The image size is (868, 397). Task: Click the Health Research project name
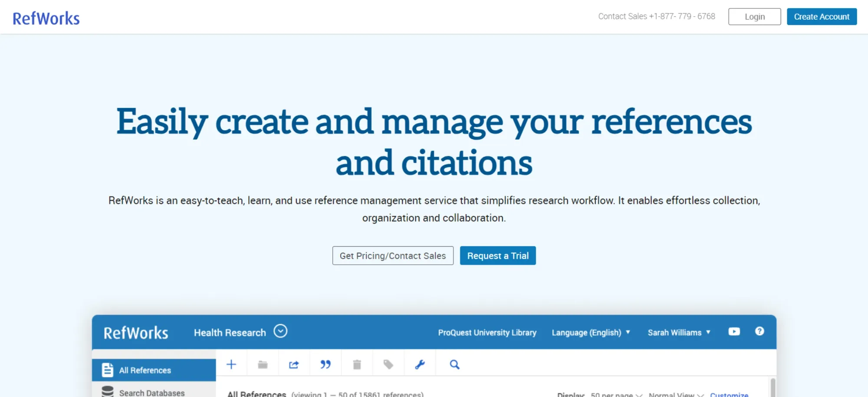click(230, 333)
